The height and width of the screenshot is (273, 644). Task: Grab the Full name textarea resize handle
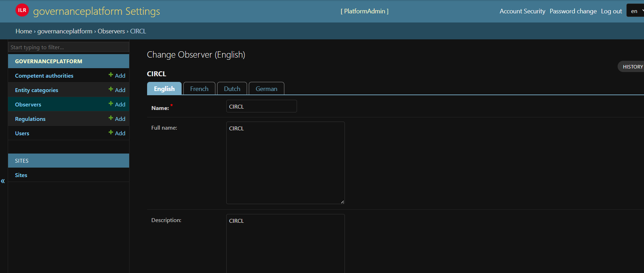tap(342, 202)
